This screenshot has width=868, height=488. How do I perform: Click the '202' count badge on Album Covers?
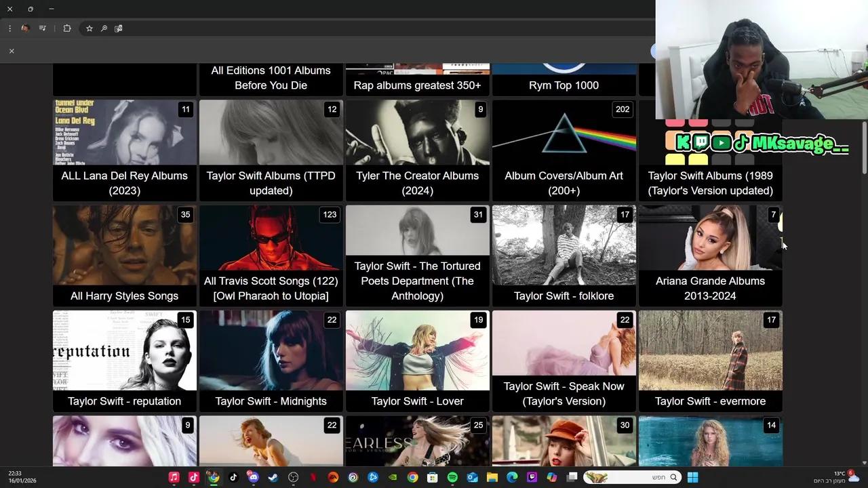(623, 109)
